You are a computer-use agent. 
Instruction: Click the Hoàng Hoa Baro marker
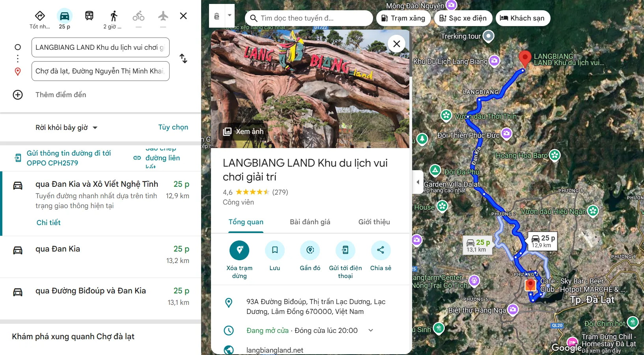tap(554, 155)
